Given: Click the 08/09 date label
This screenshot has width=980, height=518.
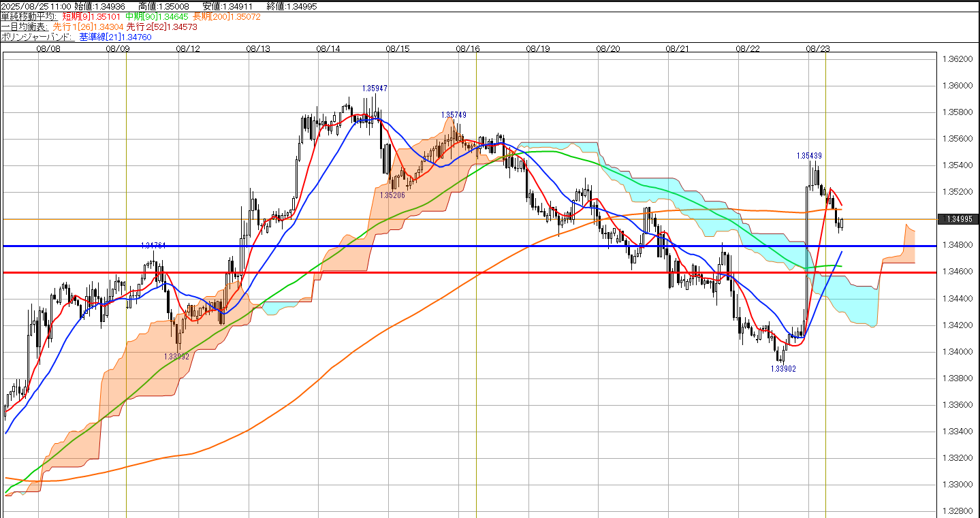Looking at the screenshot, I should tap(118, 48).
